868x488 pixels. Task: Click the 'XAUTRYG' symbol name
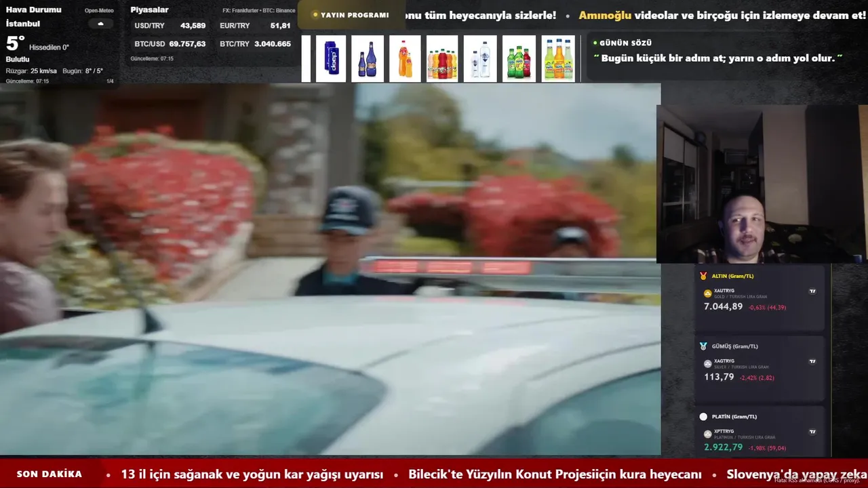[724, 291]
